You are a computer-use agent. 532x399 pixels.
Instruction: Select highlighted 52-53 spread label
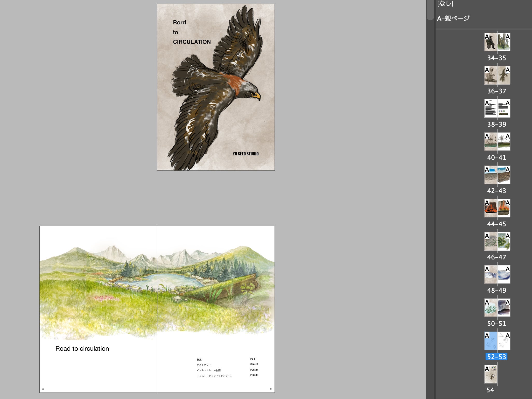click(x=496, y=357)
